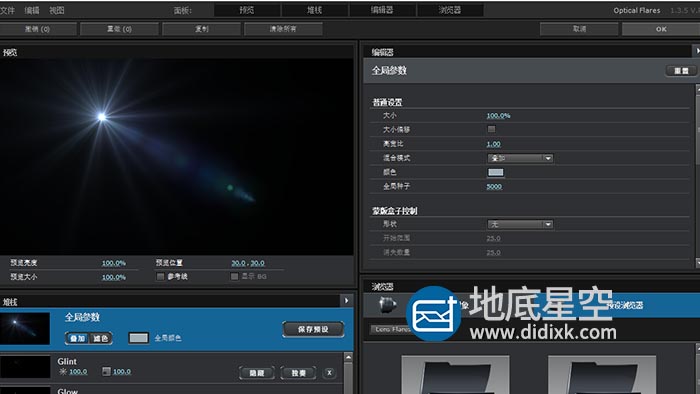Screen dimensions: 700x394
Task: Click the 清除所有 clear all button
Action: click(283, 29)
